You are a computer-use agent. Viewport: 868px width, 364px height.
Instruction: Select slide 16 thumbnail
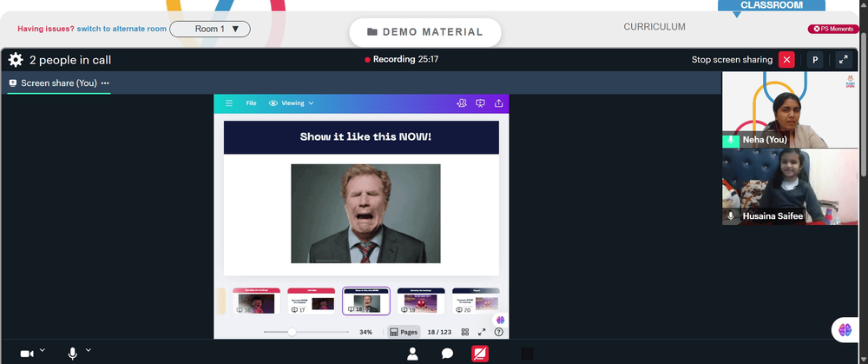point(256,301)
